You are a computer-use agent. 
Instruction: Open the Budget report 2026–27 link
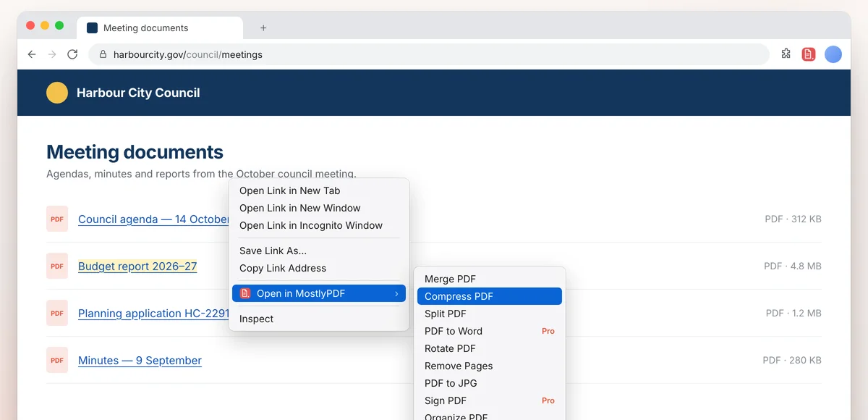pyautogui.click(x=137, y=266)
